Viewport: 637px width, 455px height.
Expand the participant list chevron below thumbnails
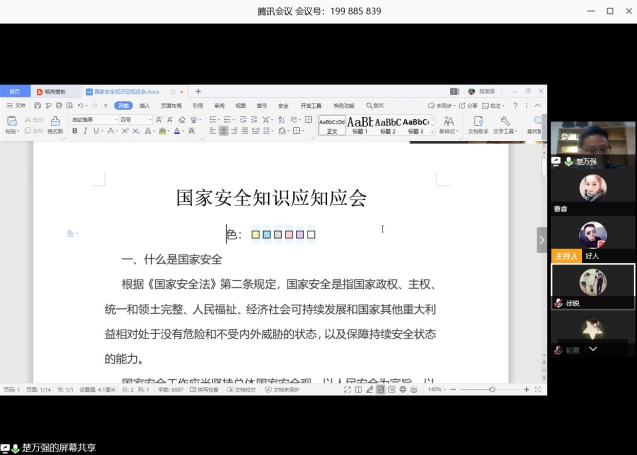coord(593,349)
